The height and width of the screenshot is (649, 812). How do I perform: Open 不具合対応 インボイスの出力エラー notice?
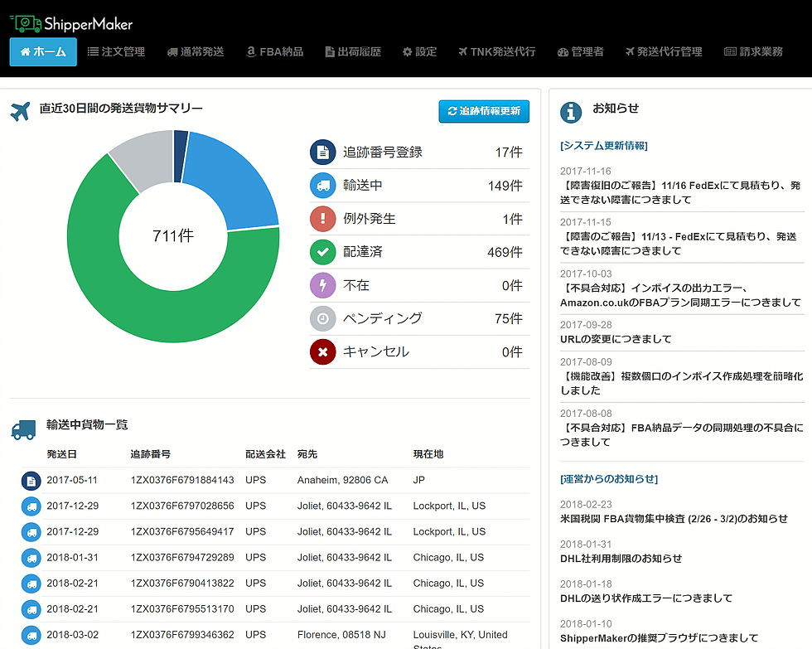pos(680,295)
